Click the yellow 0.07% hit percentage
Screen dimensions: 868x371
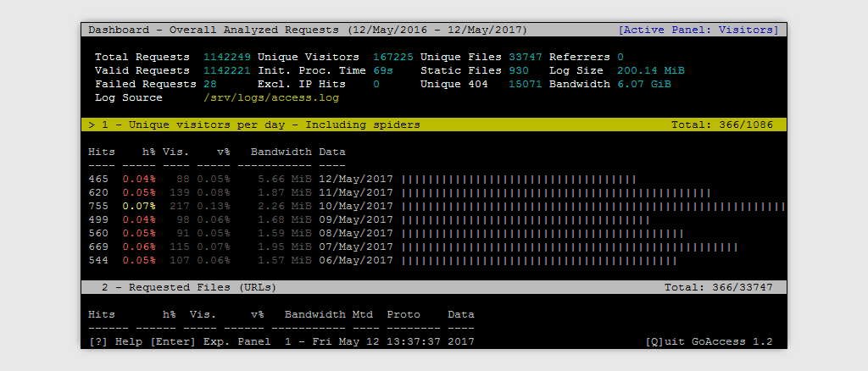tap(139, 206)
